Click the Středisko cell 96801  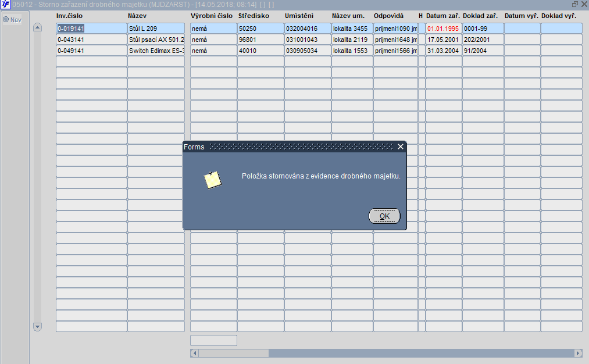tap(260, 40)
